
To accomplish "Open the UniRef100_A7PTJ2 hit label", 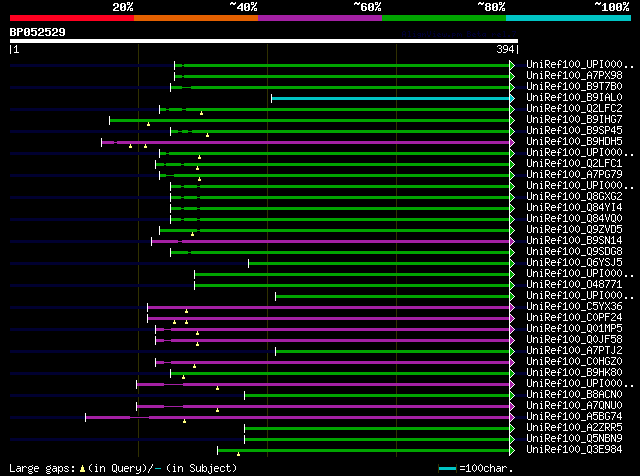I will [x=574, y=351].
